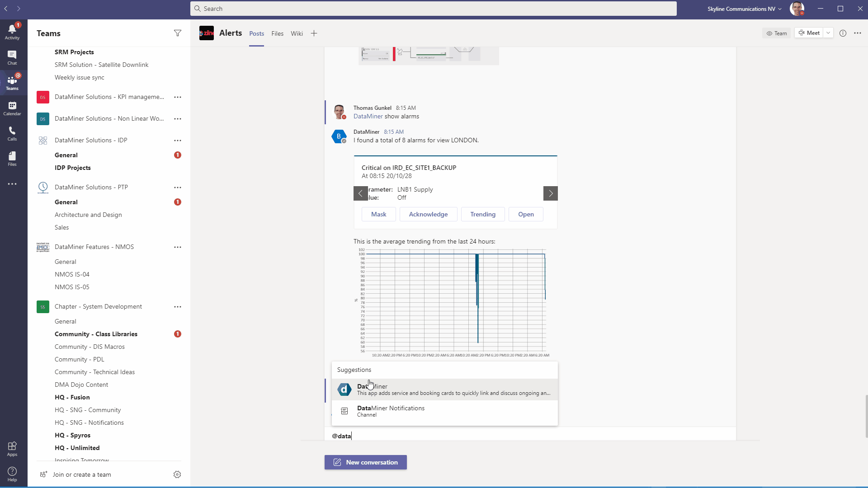Show previous alarm card with left arrow
Screen dimensions: 868x488
pos(360,193)
